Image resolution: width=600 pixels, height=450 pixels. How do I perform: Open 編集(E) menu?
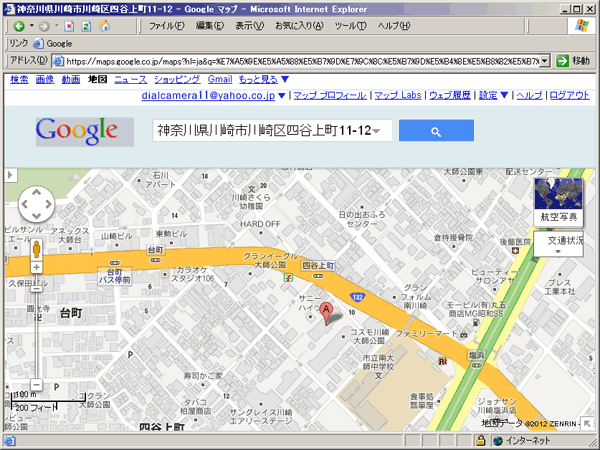[x=210, y=26]
